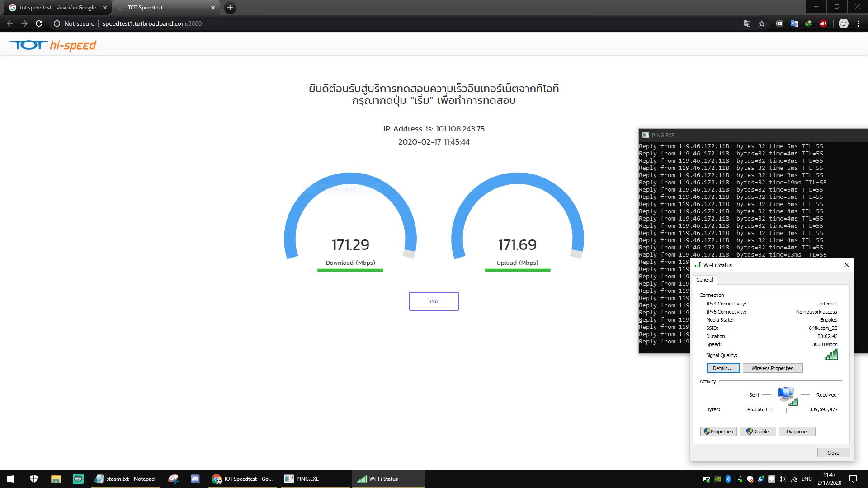Open the Bluetooth tray icon

(x=728, y=479)
